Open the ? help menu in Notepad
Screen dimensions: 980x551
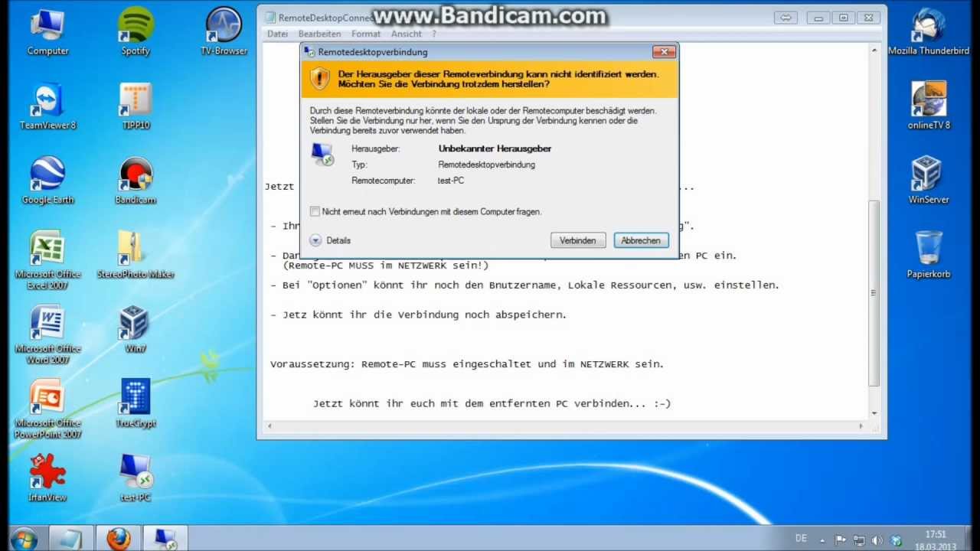[434, 34]
